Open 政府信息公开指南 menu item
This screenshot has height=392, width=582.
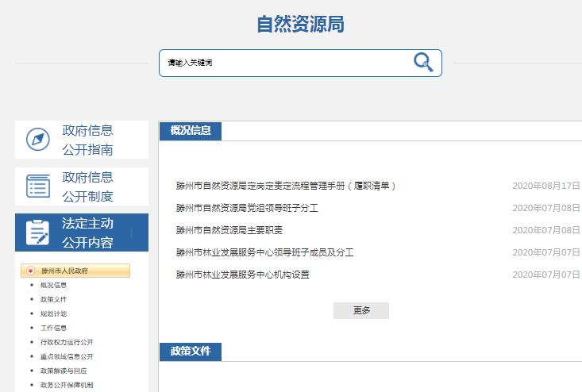87,140
